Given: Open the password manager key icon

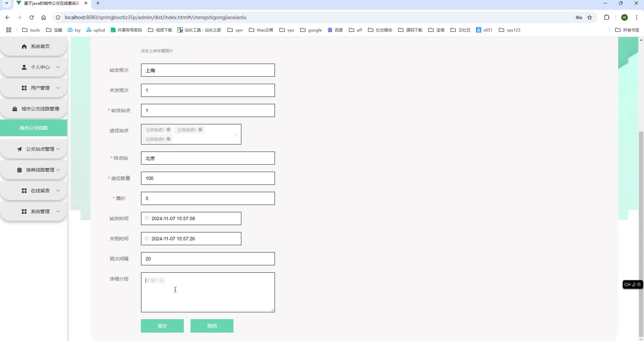Looking at the screenshot, I should pyautogui.click(x=579, y=17).
